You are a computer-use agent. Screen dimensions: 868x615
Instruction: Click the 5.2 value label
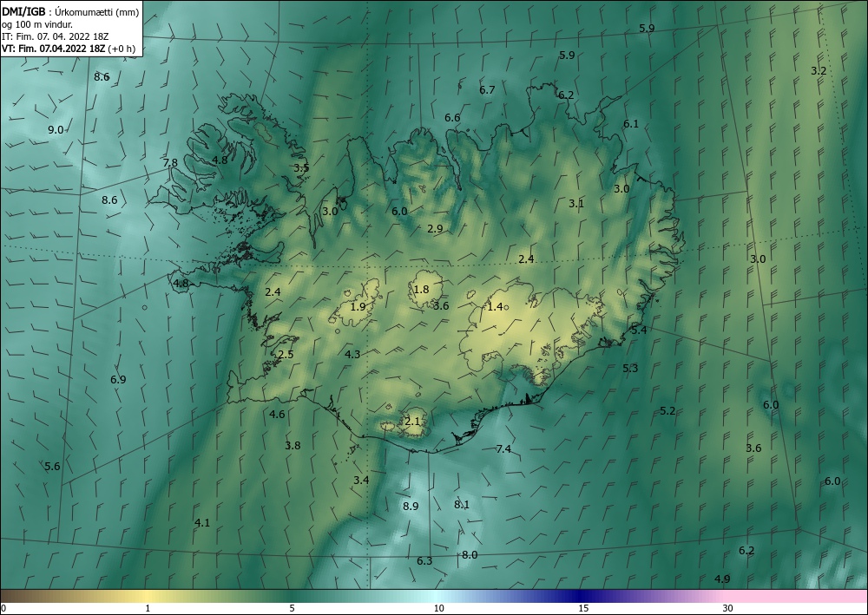coord(667,411)
